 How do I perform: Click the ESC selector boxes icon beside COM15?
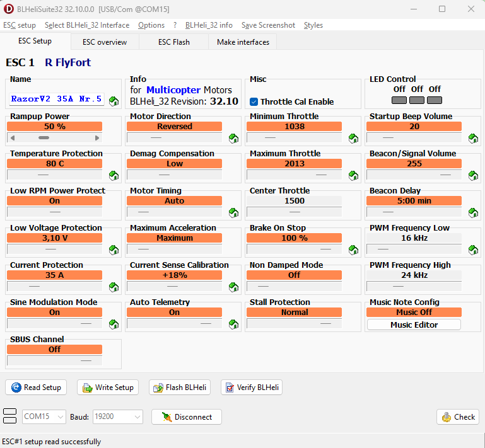(x=9, y=416)
